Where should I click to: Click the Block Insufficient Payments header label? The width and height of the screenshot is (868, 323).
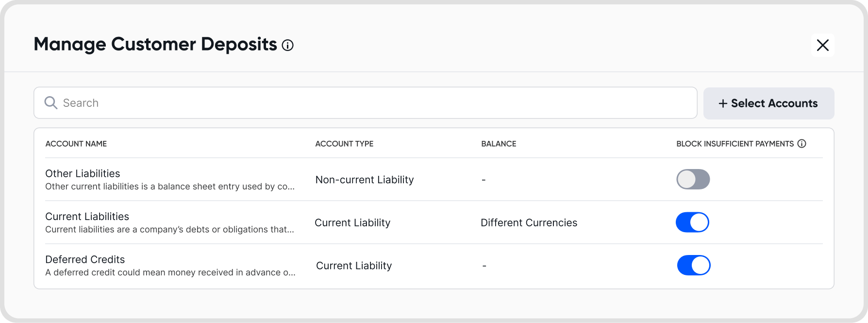[735, 144]
